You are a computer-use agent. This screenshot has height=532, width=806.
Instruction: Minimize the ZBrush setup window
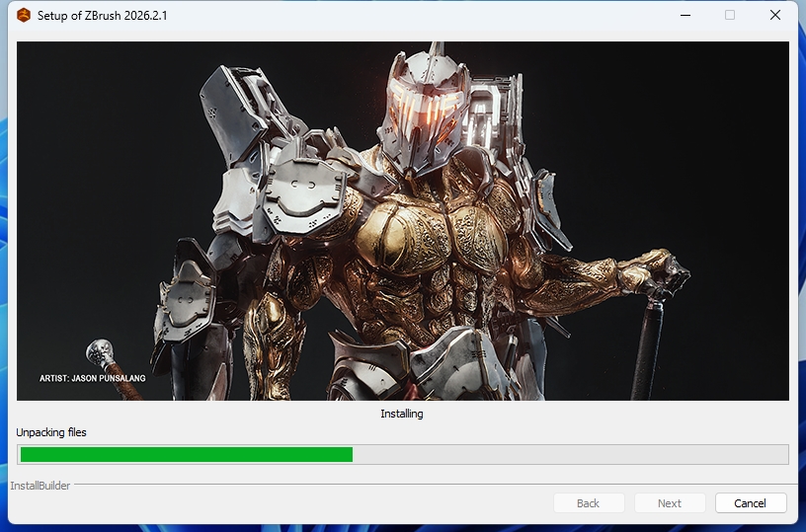click(x=685, y=16)
